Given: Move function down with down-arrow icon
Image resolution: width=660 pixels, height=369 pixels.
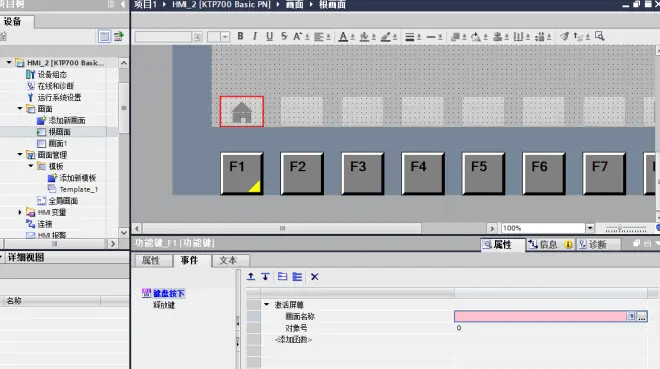Looking at the screenshot, I should (x=265, y=276).
